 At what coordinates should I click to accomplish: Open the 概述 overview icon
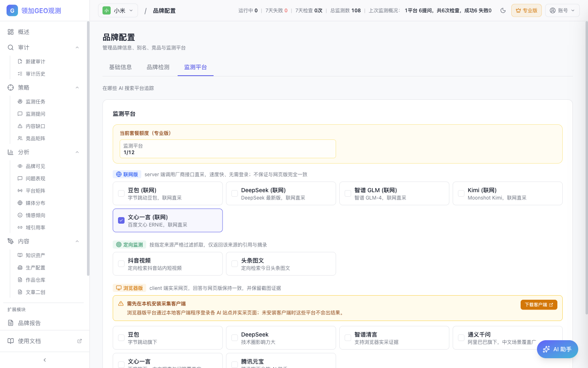coord(11,32)
